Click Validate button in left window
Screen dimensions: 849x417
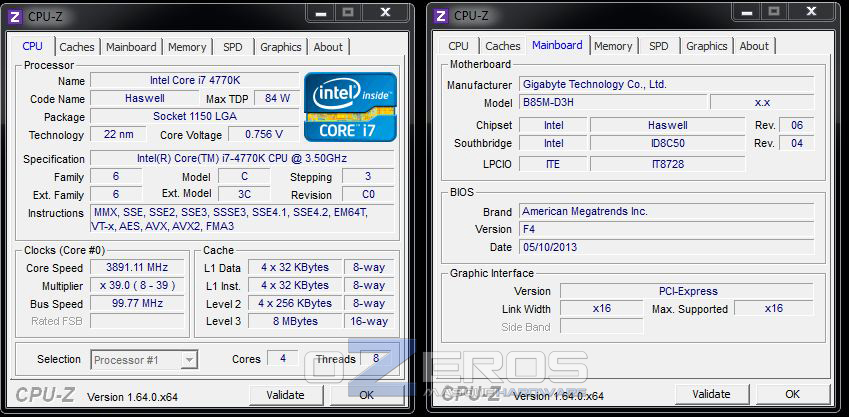[x=285, y=395]
